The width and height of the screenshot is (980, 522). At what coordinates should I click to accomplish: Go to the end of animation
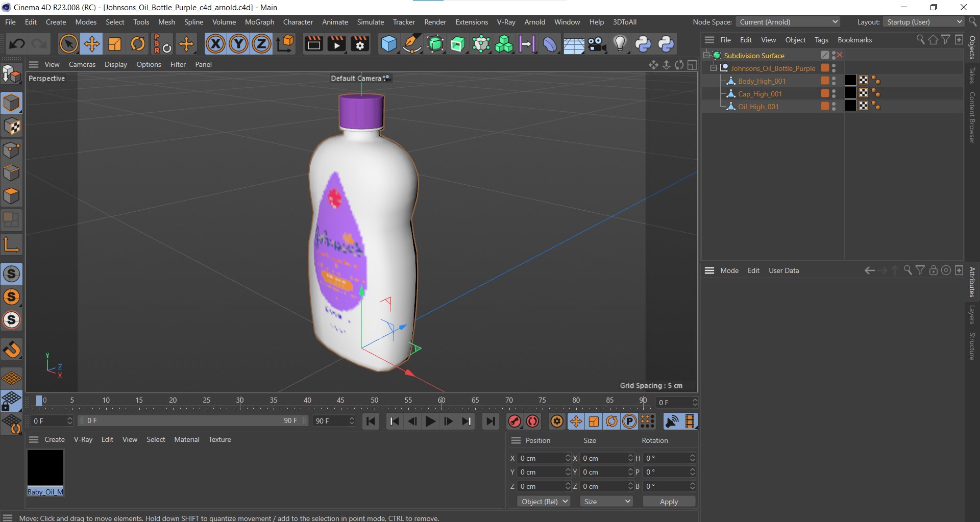click(x=491, y=421)
